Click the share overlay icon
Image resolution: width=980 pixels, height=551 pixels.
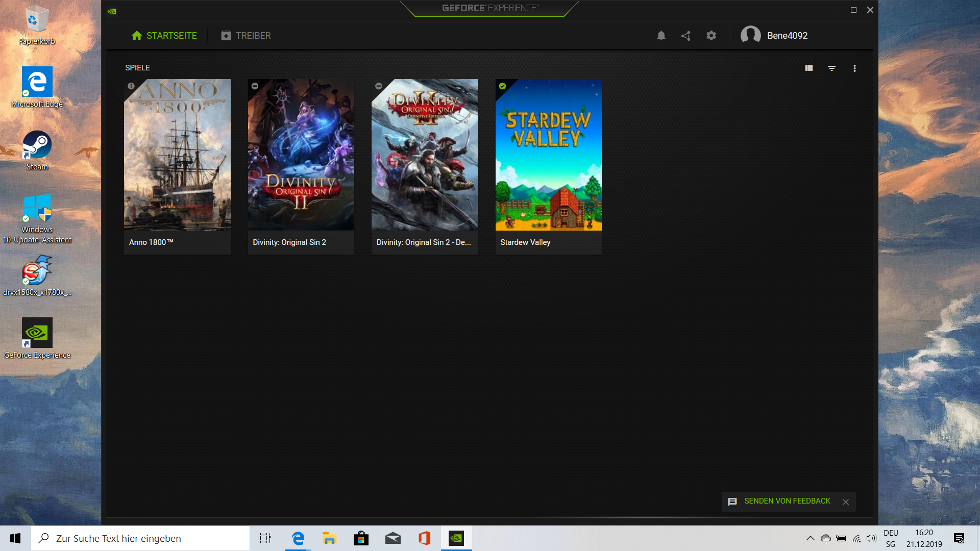(x=686, y=36)
